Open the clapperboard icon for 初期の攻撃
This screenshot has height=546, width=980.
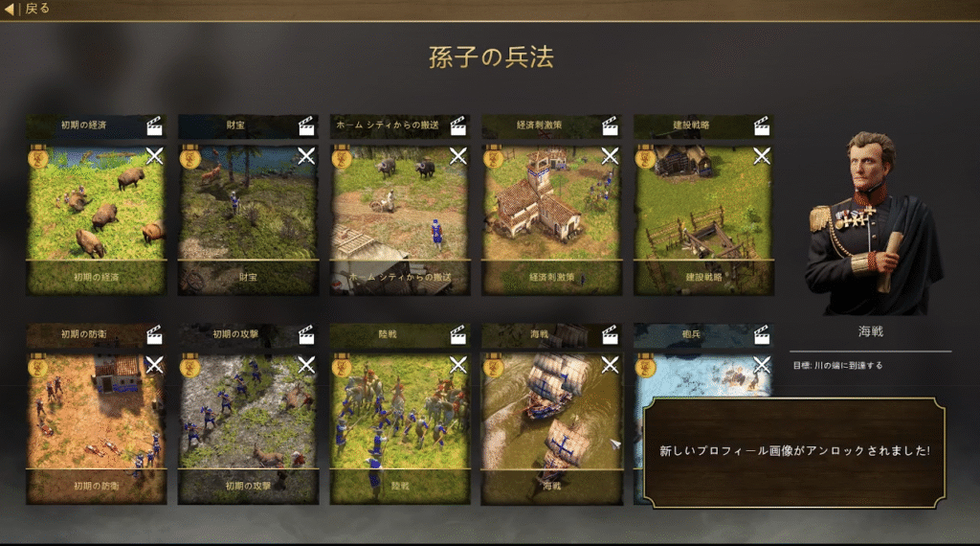click(x=305, y=334)
